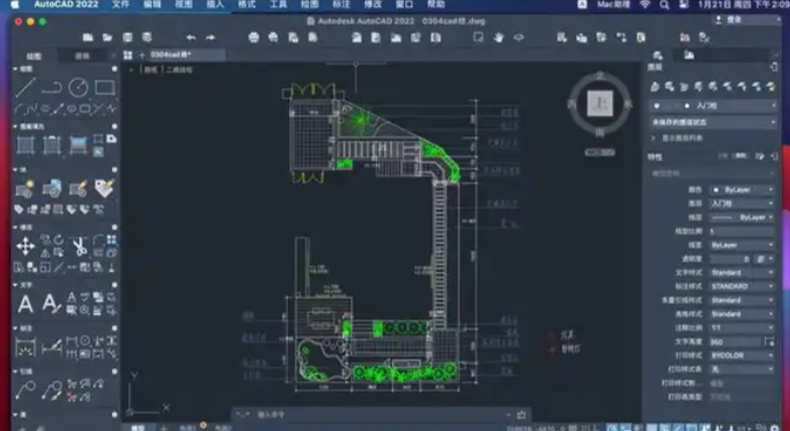Open the 格式 menu
790x431 pixels.
pyautogui.click(x=246, y=5)
